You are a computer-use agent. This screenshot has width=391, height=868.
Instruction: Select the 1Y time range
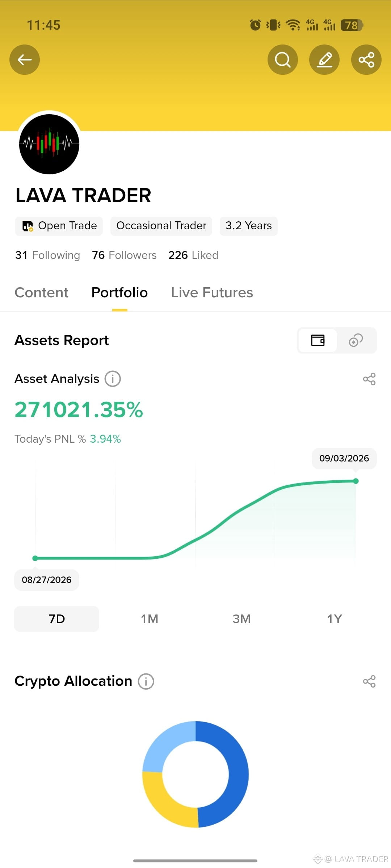pos(335,619)
